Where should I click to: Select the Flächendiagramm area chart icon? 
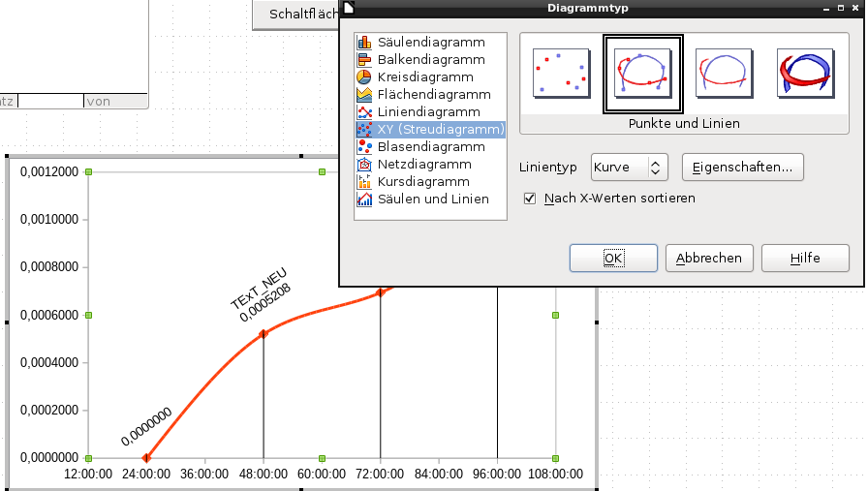(x=364, y=95)
